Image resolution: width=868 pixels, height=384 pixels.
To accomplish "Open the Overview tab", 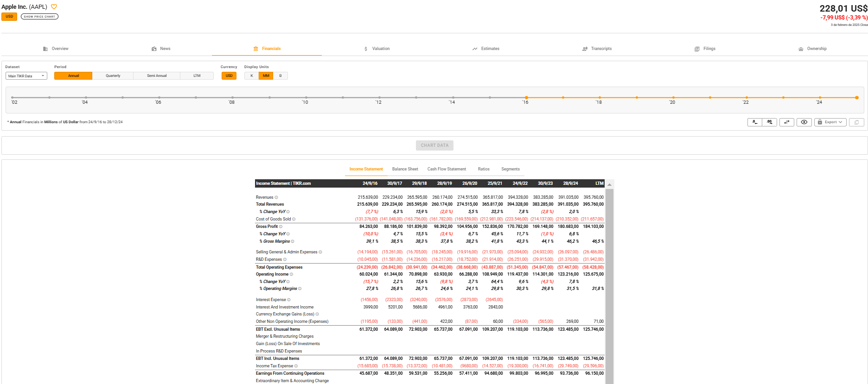I will point(56,49).
